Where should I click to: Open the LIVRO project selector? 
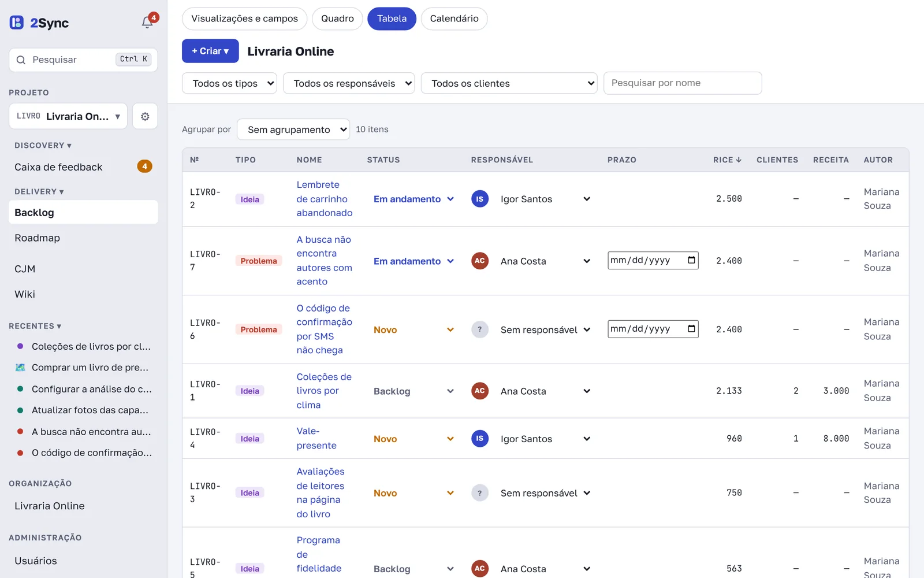[x=68, y=116]
